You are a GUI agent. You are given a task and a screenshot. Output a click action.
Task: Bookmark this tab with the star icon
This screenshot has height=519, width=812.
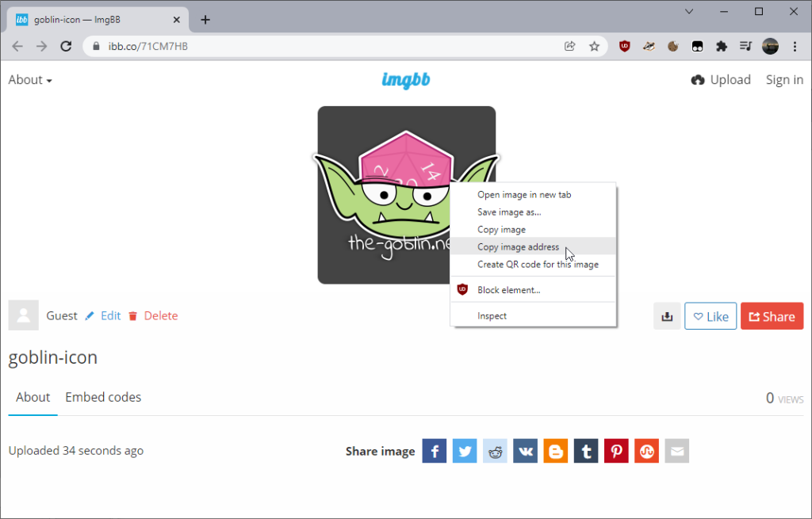pos(595,46)
